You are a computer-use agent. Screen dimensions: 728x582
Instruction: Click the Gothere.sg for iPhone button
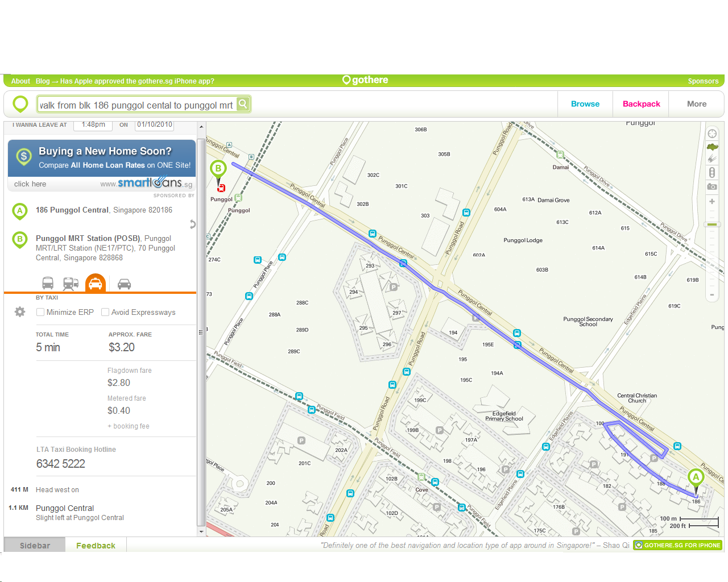(x=677, y=545)
